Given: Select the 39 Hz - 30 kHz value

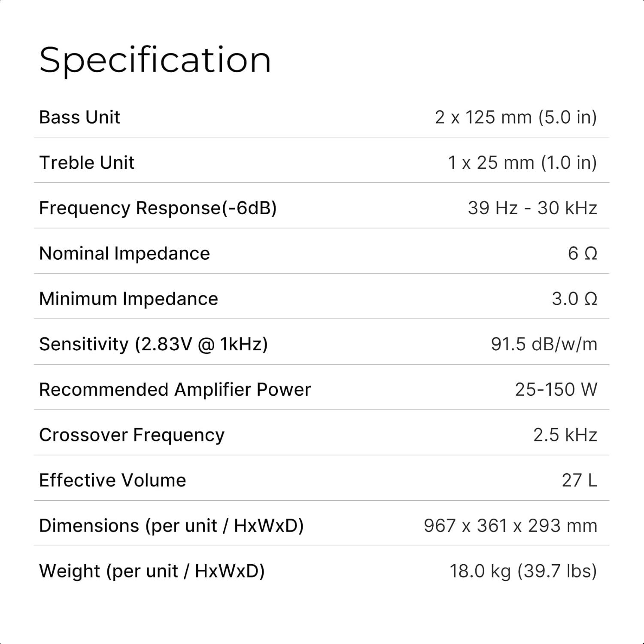Looking at the screenshot, I should (x=532, y=208).
